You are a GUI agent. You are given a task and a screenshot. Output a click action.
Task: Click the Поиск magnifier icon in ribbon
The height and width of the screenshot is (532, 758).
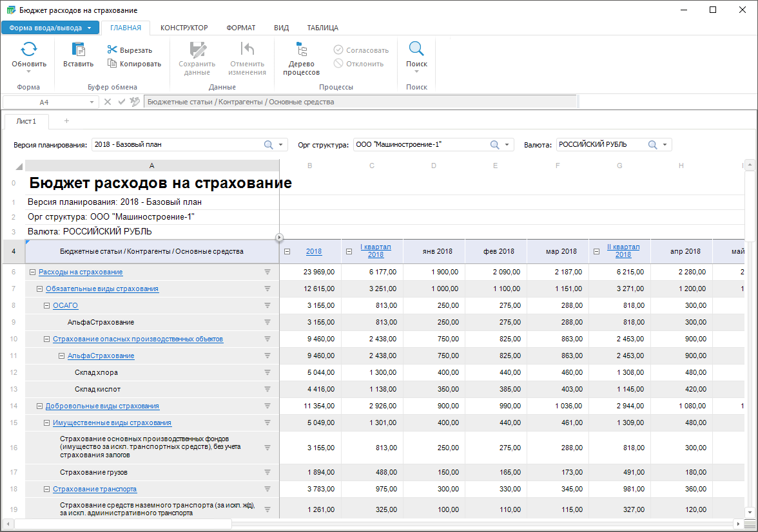[x=416, y=50]
